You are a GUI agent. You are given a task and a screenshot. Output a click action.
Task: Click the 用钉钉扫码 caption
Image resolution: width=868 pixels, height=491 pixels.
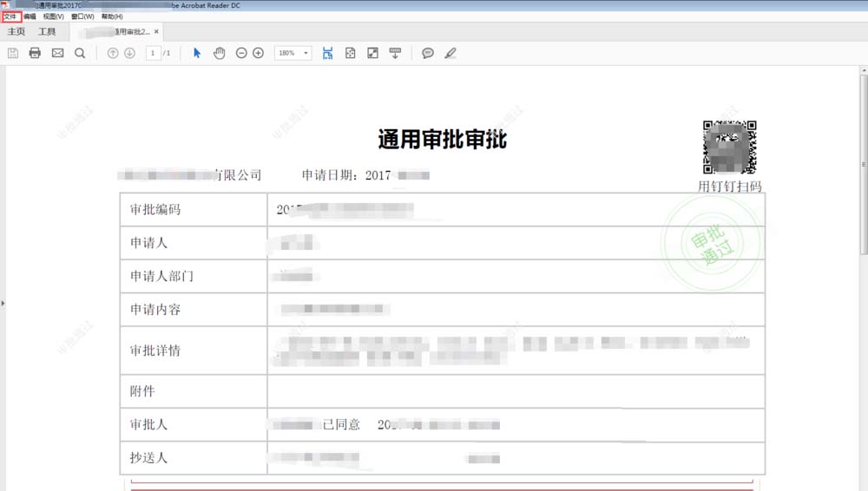tap(730, 187)
